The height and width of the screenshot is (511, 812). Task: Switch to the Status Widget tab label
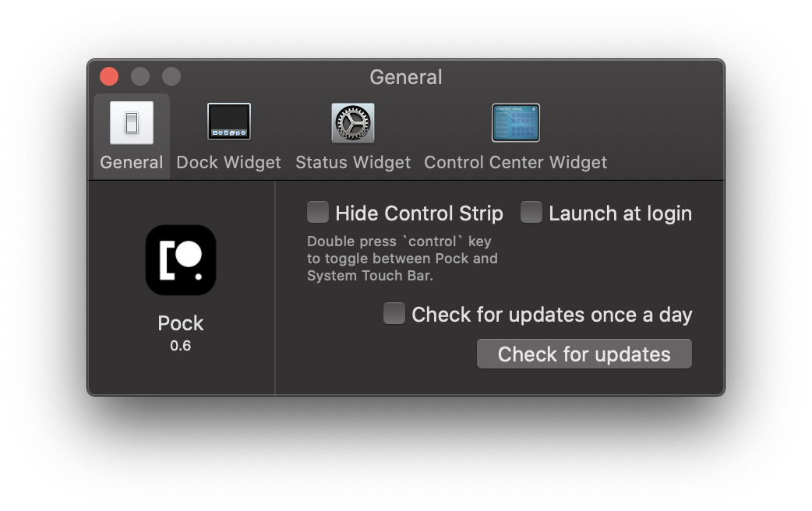click(x=353, y=163)
